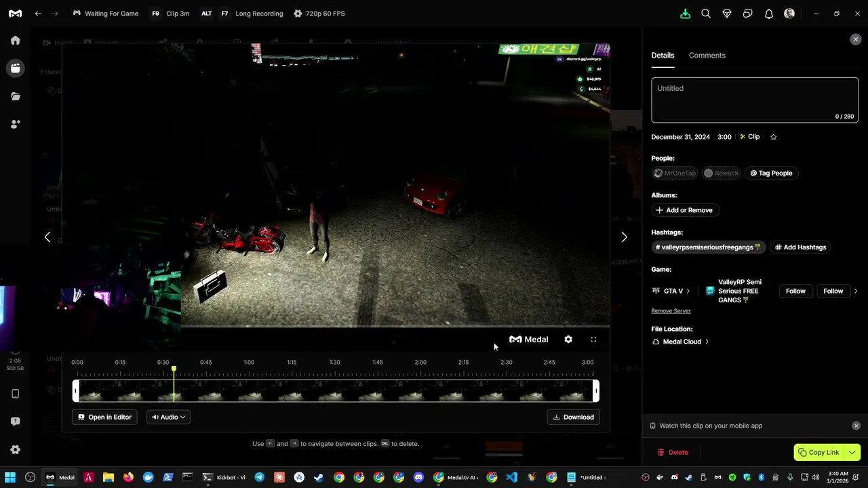Click the right trim handle
The image size is (868, 488).
595,391
